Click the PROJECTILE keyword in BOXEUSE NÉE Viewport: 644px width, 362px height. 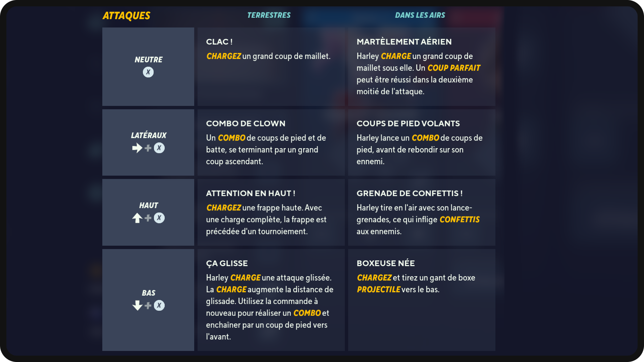[379, 290]
